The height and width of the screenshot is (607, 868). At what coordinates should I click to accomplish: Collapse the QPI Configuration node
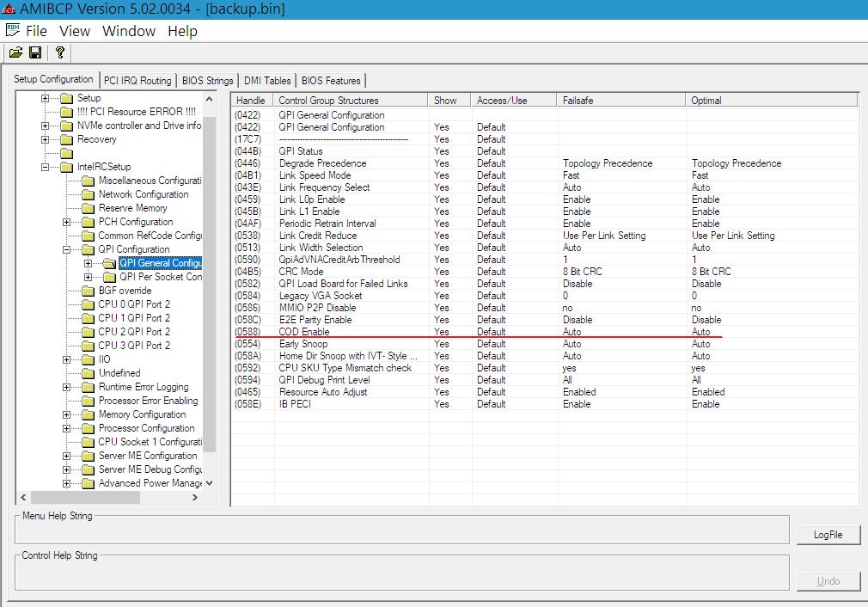(x=66, y=250)
